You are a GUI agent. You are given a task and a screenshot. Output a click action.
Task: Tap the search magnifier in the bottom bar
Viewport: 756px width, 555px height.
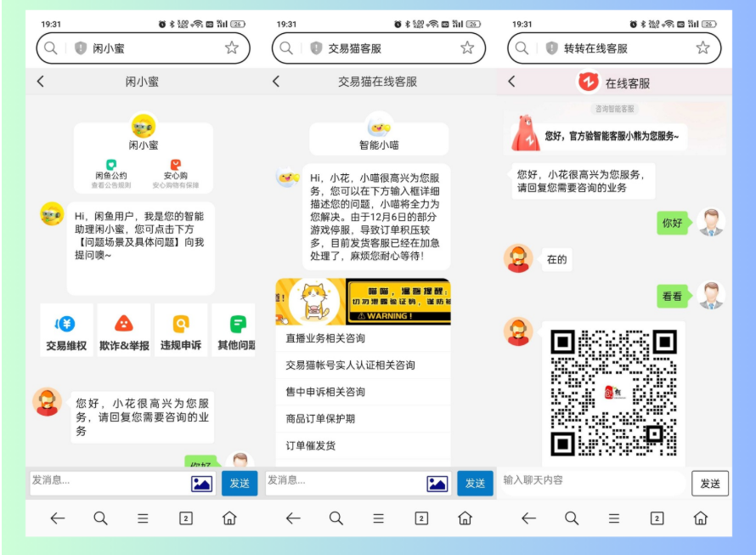(x=99, y=517)
